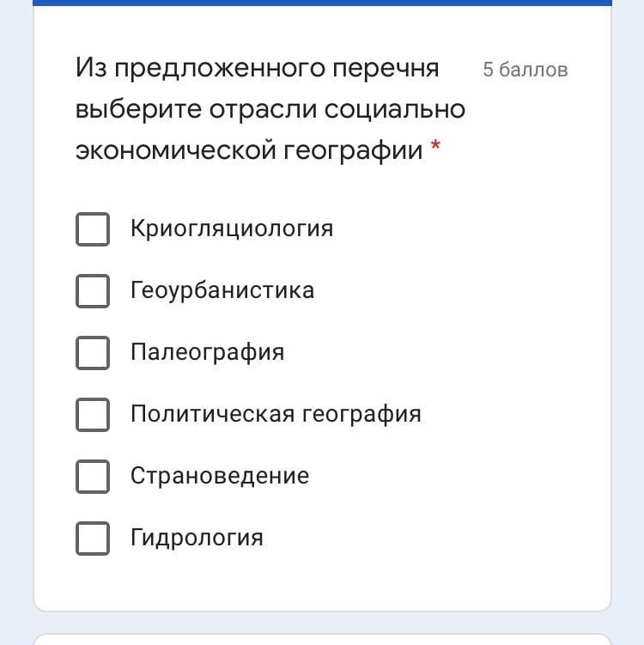Click the "5 баллов" points label
The width and height of the screenshot is (644, 645).
[x=525, y=70]
